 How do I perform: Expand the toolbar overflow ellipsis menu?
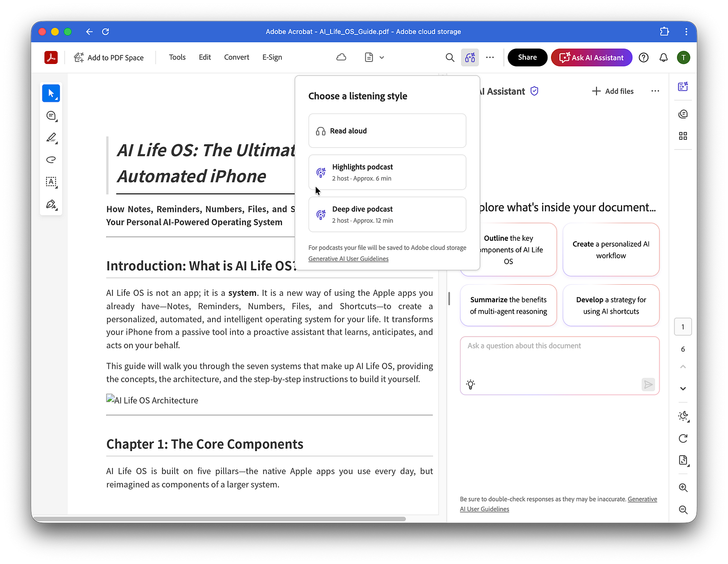click(489, 57)
